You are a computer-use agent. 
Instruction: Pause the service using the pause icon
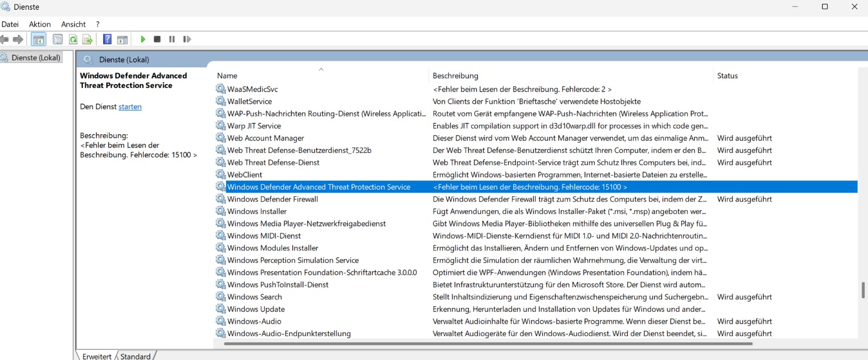point(172,39)
